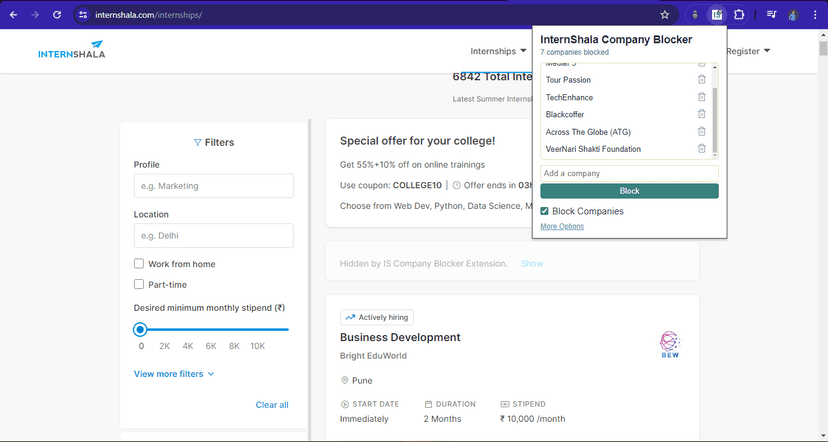Select Tour Passion in blocked list
This screenshot has width=828, height=442.
point(568,80)
